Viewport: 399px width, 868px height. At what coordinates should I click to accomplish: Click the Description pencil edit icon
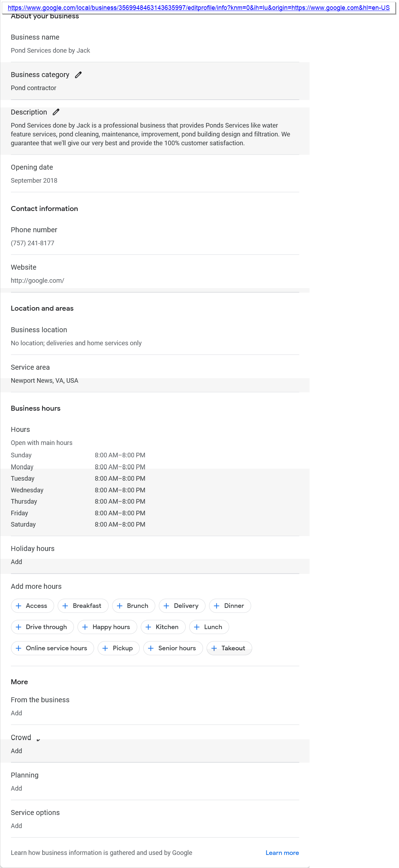(56, 112)
